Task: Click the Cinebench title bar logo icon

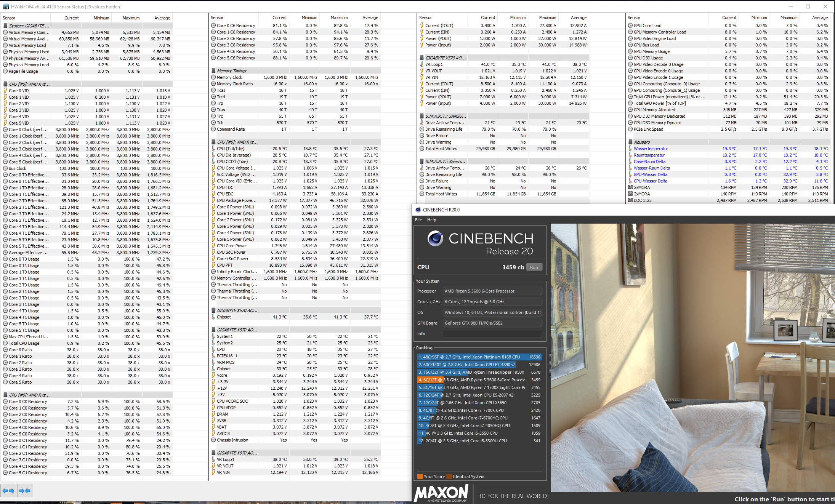Action: click(x=418, y=210)
